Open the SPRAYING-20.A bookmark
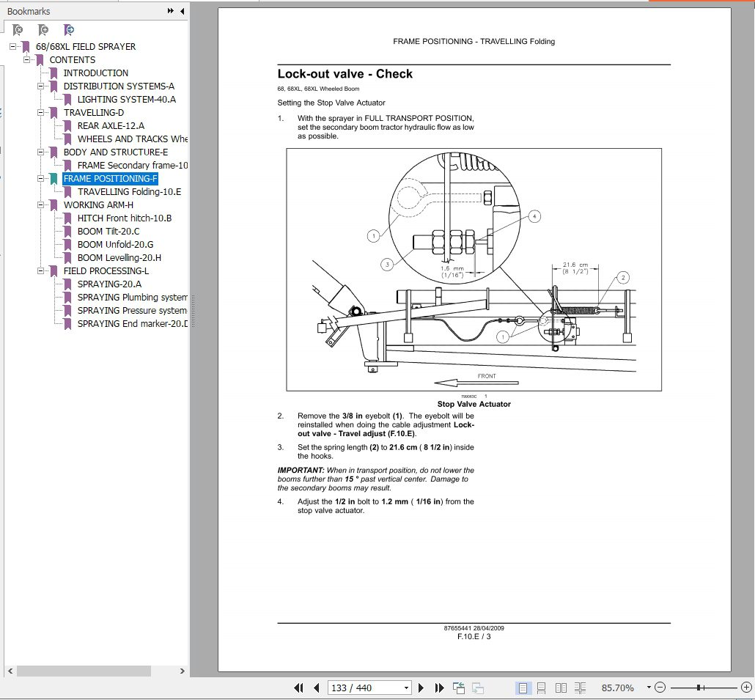The width and height of the screenshot is (755, 700). pyautogui.click(x=109, y=284)
